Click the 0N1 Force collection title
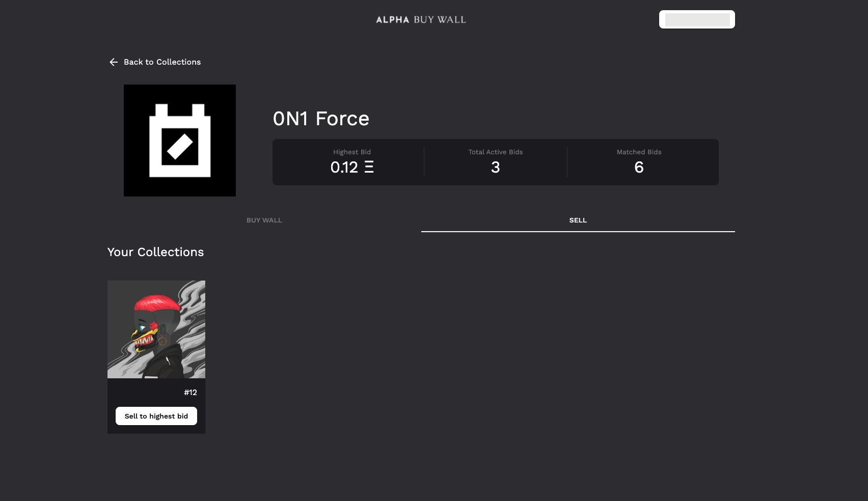868x501 pixels. point(321,119)
